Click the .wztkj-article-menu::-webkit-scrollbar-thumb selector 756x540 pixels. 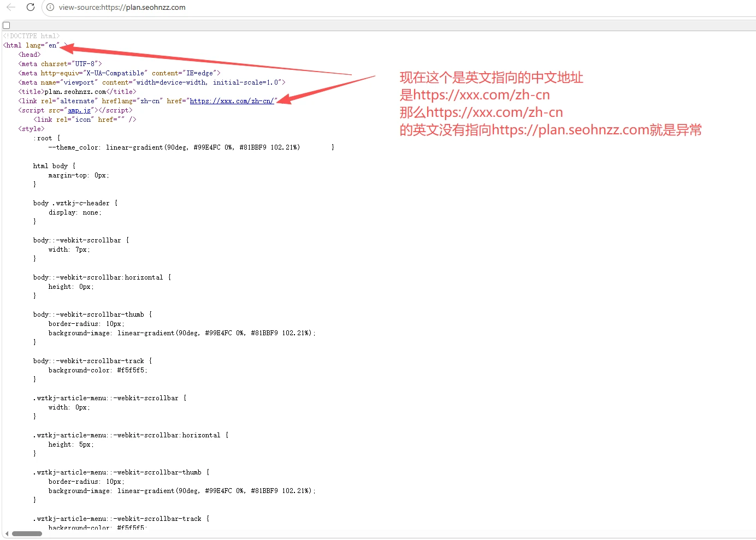click(x=121, y=472)
